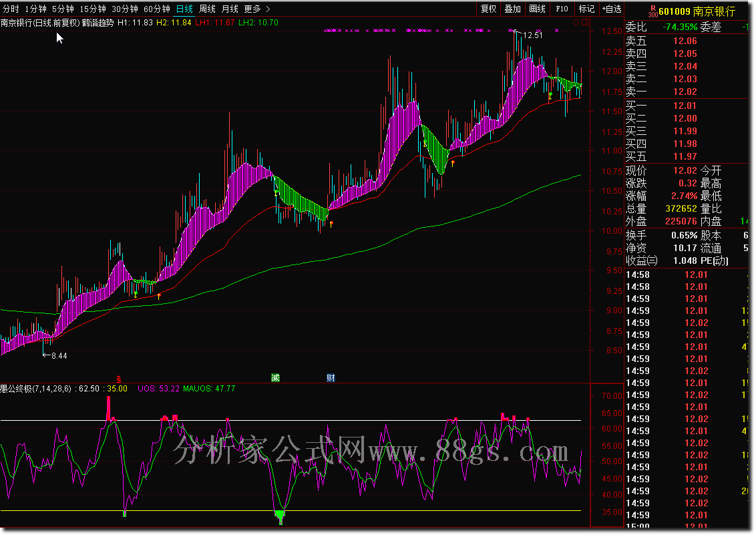Screen dimensions: 756x535
Task: Click the 12.51 high price label
Action: (532, 35)
